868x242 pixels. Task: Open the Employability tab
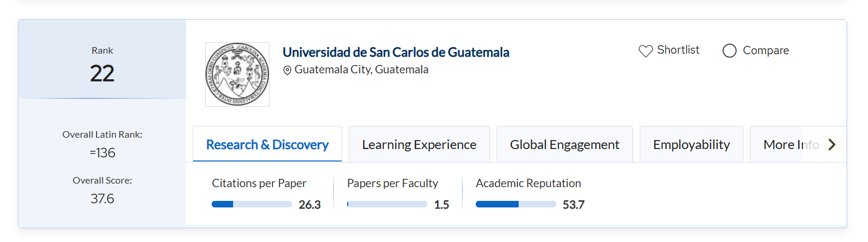tap(692, 145)
